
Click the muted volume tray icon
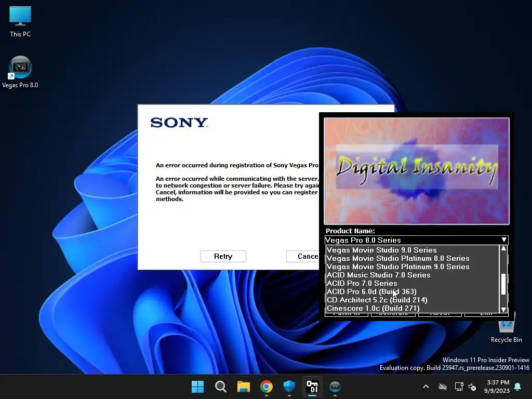point(472,387)
